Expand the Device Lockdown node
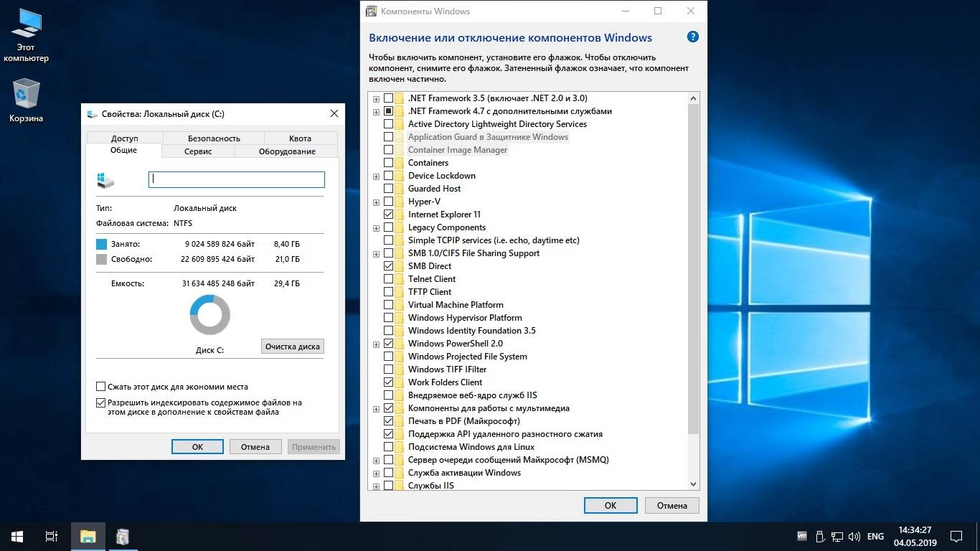This screenshot has height=551, width=980. point(376,176)
